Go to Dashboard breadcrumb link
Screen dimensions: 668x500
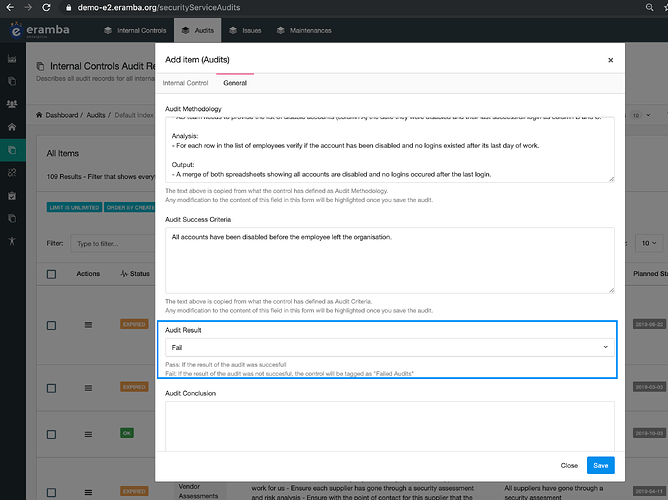point(62,115)
